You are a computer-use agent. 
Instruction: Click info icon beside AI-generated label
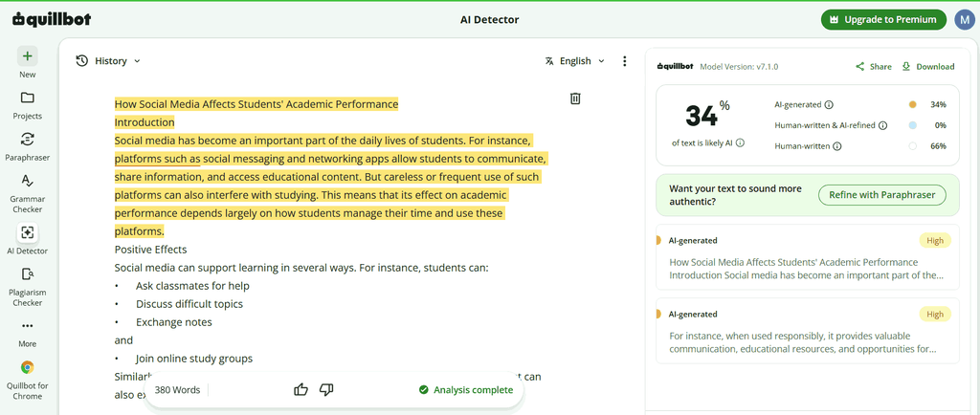[829, 105]
